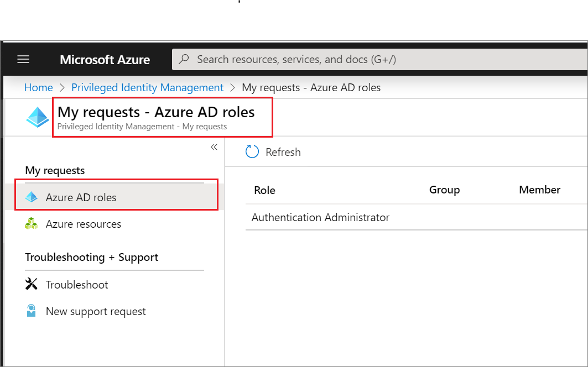Click the Refresh button label
The height and width of the screenshot is (367, 588).
click(283, 152)
